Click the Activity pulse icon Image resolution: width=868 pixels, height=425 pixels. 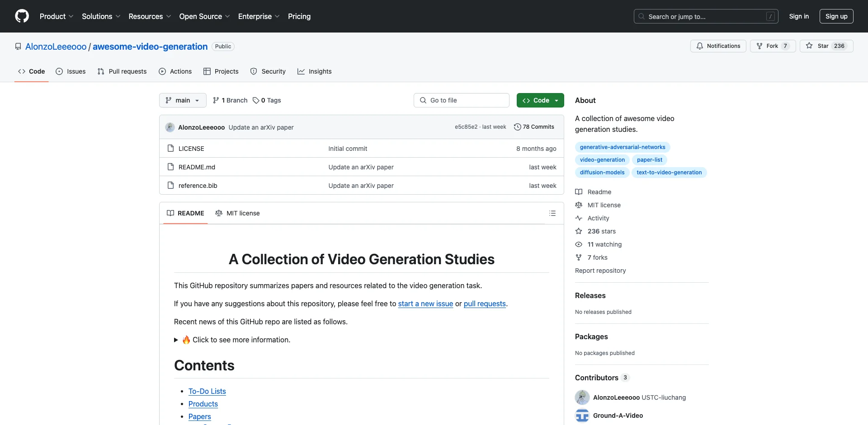pyautogui.click(x=579, y=218)
